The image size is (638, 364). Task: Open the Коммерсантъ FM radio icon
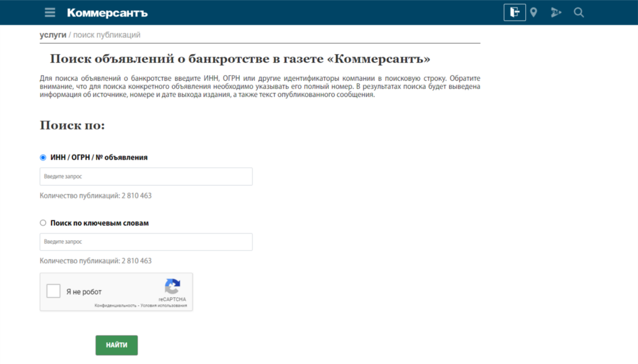556,12
